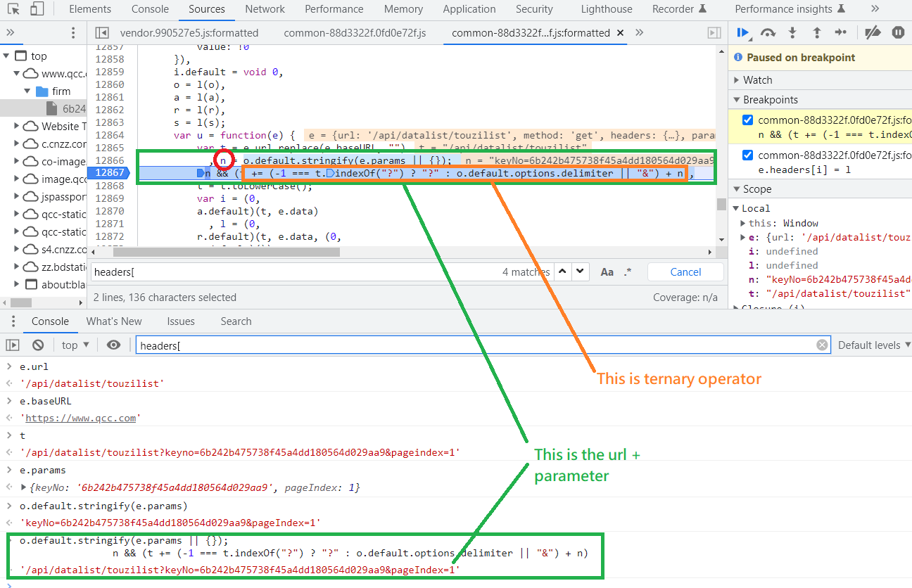
Task: Click the Step over next function call icon
Action: (x=768, y=32)
